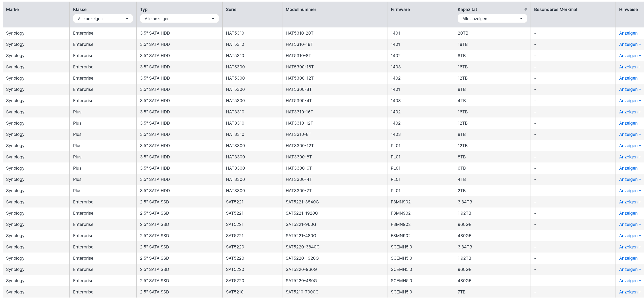
Task: Click Serie HAT3310 in HAT3310-8T row
Action: tap(235, 134)
